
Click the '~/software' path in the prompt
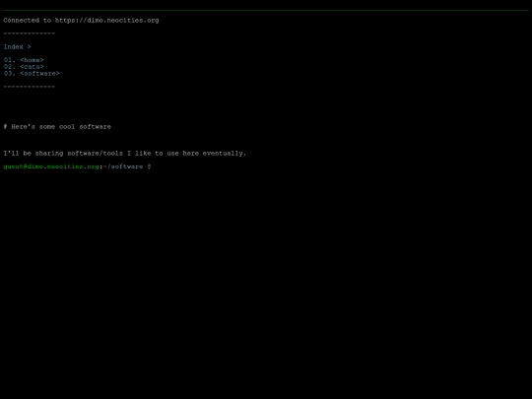[x=123, y=166]
